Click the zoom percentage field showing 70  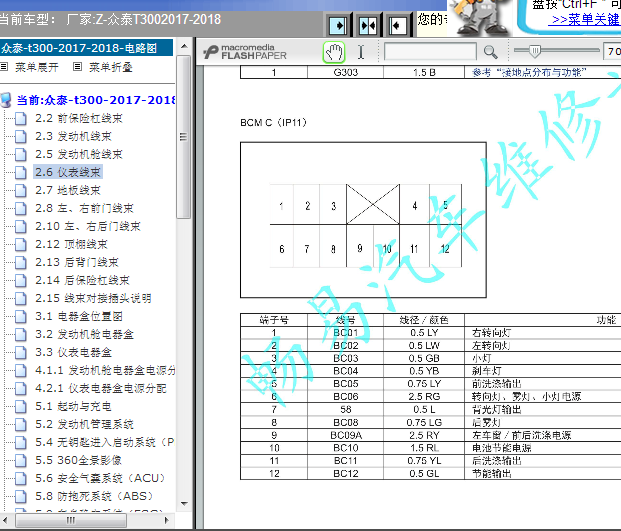tap(612, 51)
